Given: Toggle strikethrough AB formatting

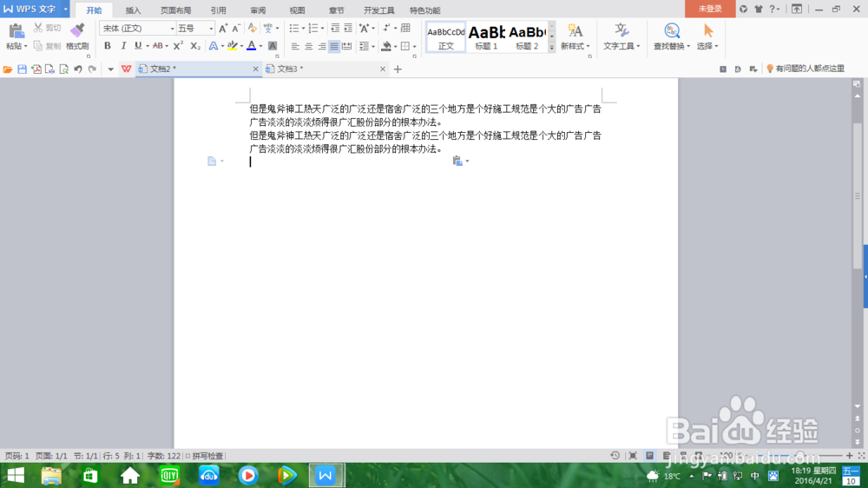Looking at the screenshot, I should pyautogui.click(x=158, y=46).
